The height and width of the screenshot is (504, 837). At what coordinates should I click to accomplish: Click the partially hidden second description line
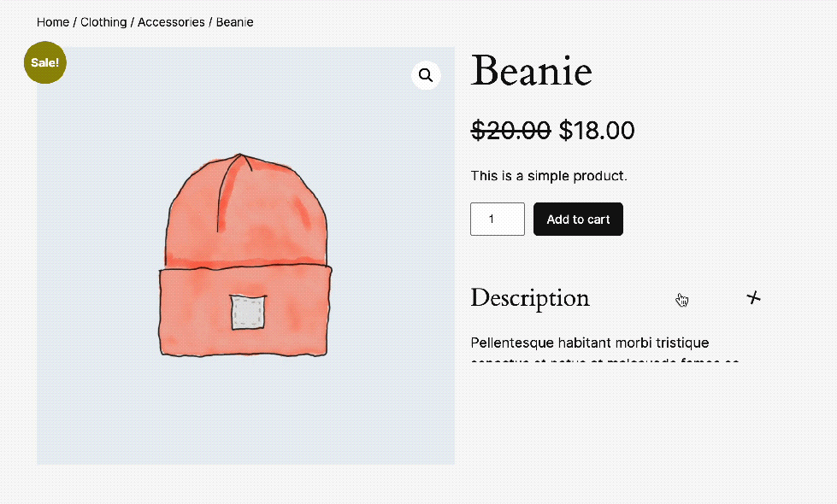pyautogui.click(x=604, y=361)
